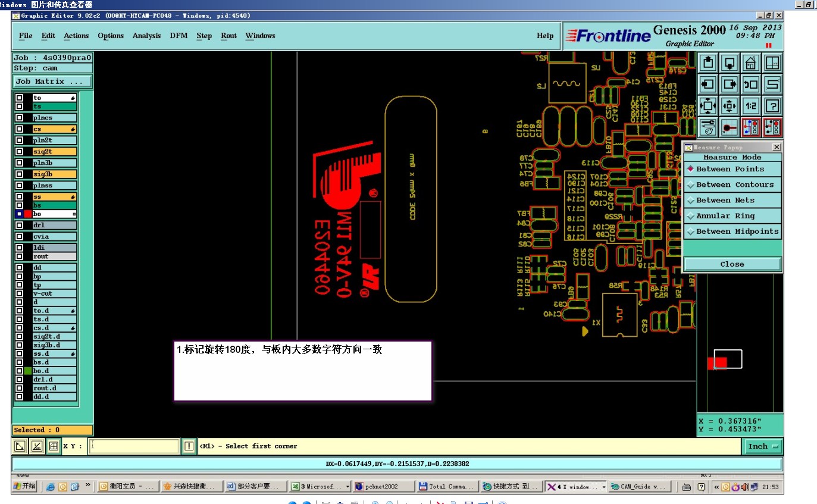Click the 1:2 zoom scale icon

coord(751,106)
